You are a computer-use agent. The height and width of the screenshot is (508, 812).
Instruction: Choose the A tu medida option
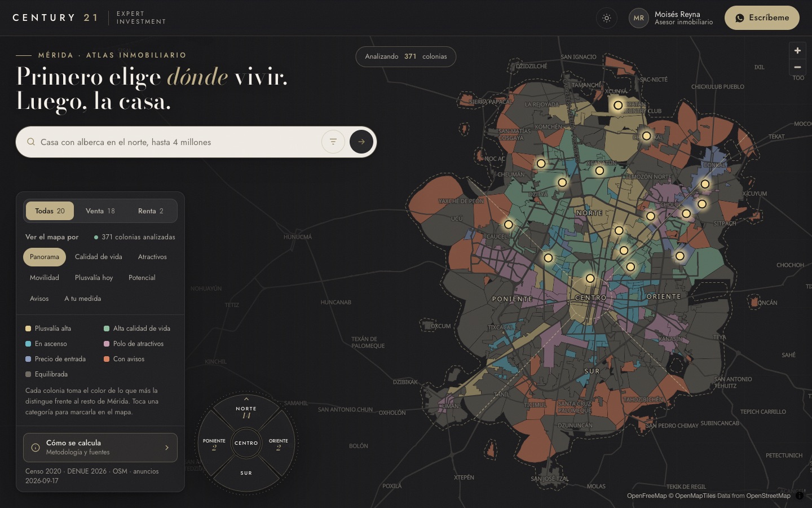(x=82, y=299)
